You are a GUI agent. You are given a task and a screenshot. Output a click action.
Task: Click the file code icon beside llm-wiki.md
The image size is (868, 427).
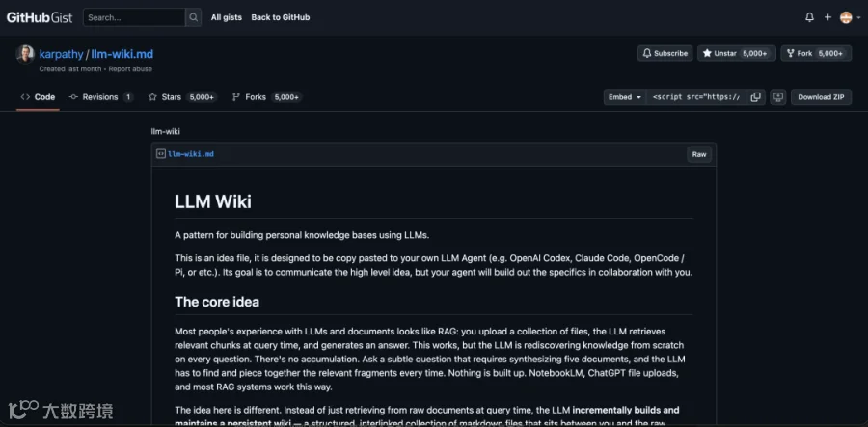click(160, 154)
